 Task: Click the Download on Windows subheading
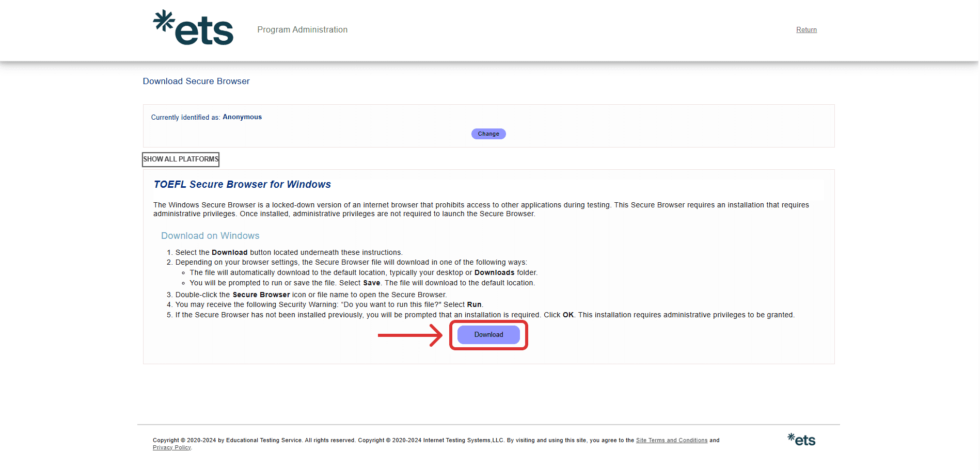(210, 236)
